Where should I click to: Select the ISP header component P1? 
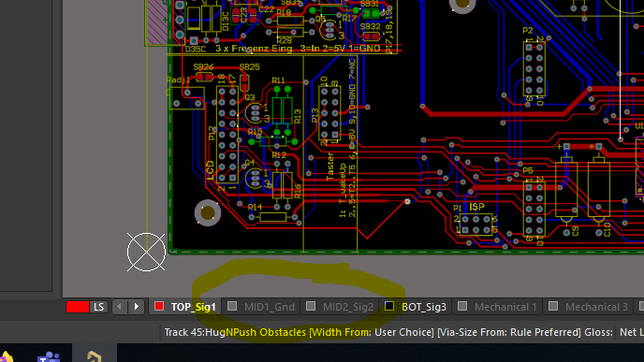[476, 224]
